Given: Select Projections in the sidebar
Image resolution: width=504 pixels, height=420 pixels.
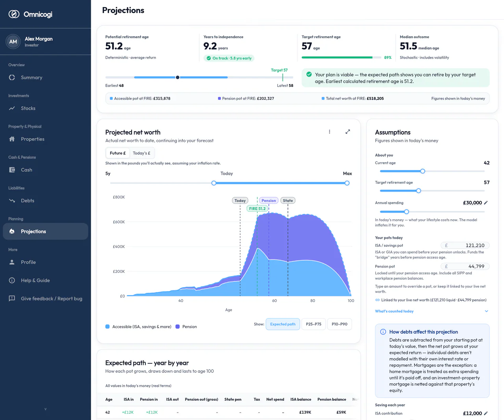Looking at the screenshot, I should coord(45,231).
